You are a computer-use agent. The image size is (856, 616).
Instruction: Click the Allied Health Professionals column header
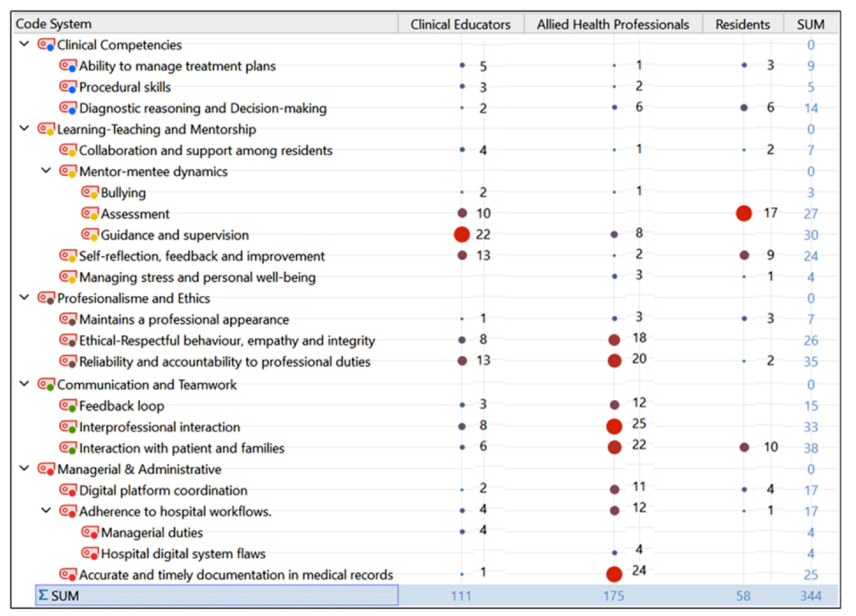tap(613, 24)
